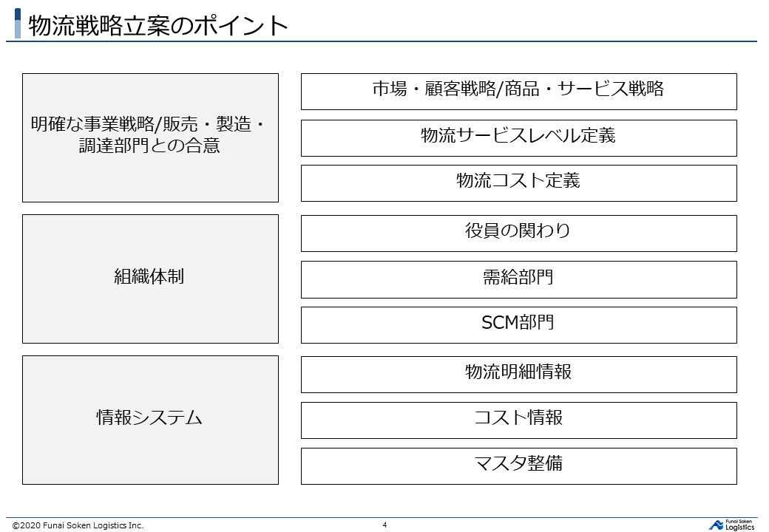Click the footer divider line above copyright
The height and width of the screenshot is (532, 769).
tap(384, 517)
